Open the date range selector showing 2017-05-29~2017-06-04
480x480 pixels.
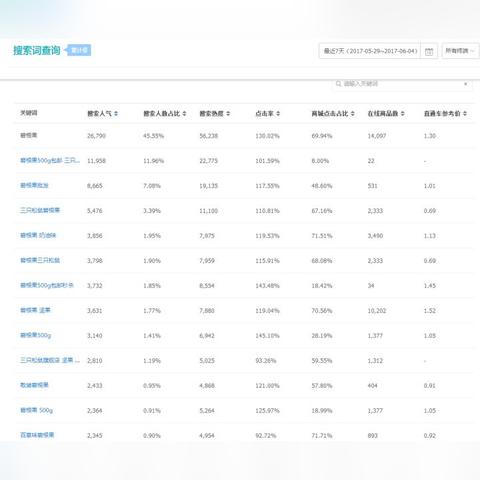370,51
